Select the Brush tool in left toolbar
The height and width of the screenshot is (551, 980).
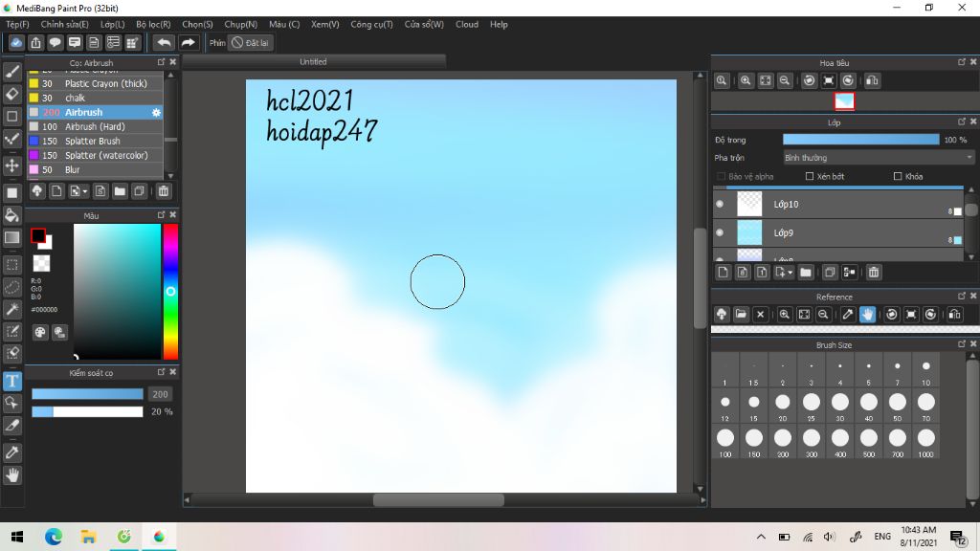[x=11, y=72]
